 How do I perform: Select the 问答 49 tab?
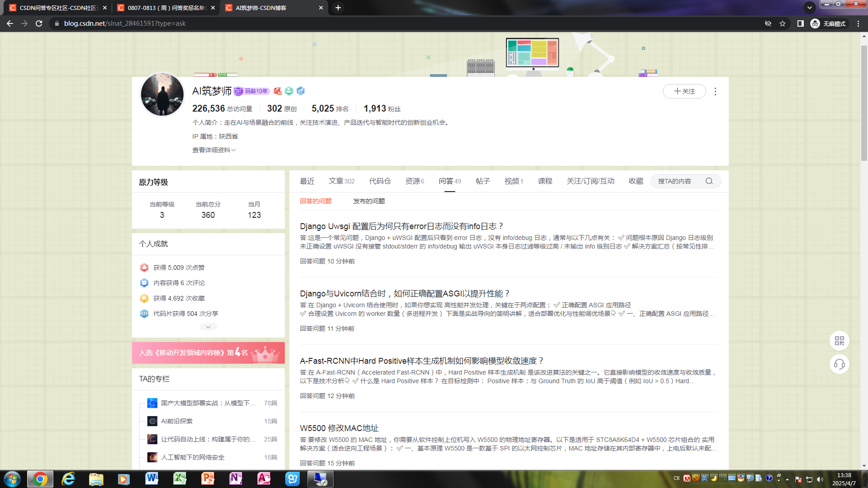(x=450, y=181)
